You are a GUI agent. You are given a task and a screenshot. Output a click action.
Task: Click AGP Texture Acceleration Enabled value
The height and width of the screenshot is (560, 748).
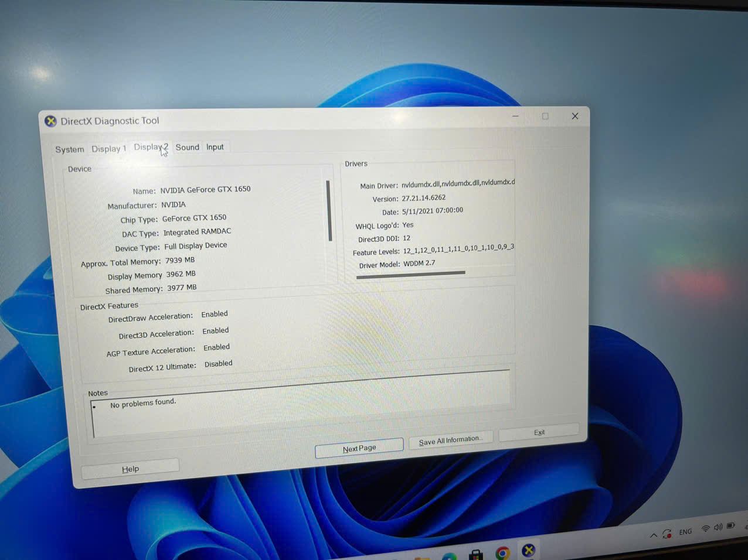click(x=216, y=347)
